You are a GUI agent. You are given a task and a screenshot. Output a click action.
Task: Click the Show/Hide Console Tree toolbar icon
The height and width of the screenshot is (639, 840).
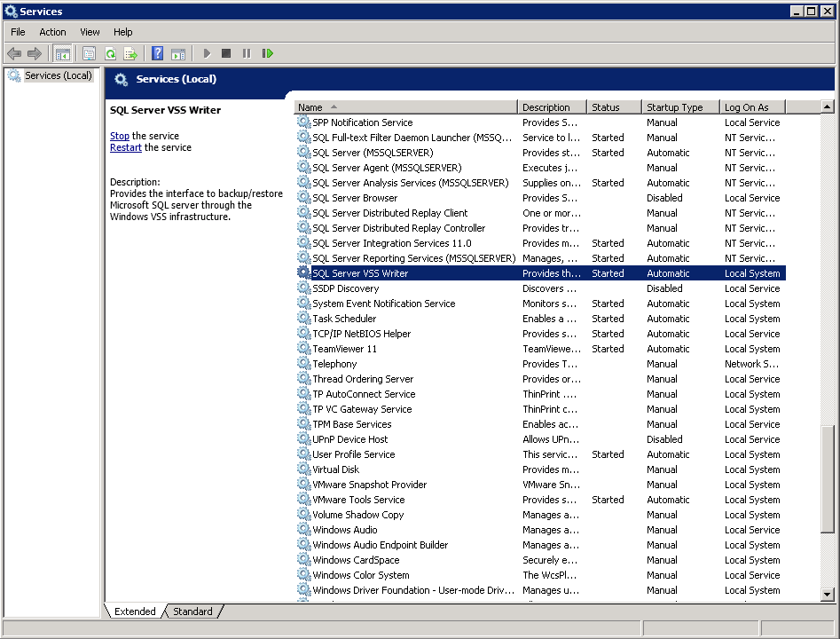point(63,54)
